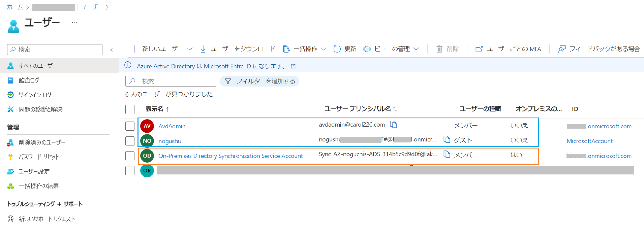Click フィルターを追加する button

tap(260, 81)
